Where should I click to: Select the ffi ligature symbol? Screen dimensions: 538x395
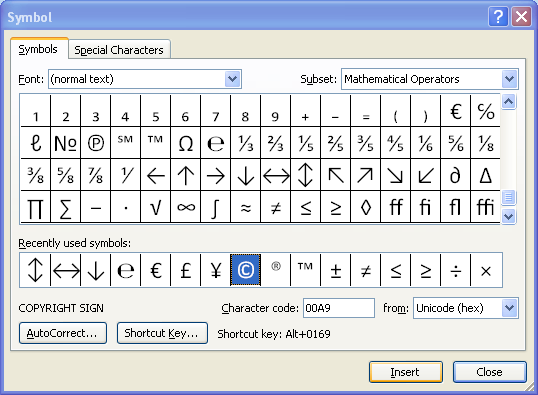click(x=486, y=207)
